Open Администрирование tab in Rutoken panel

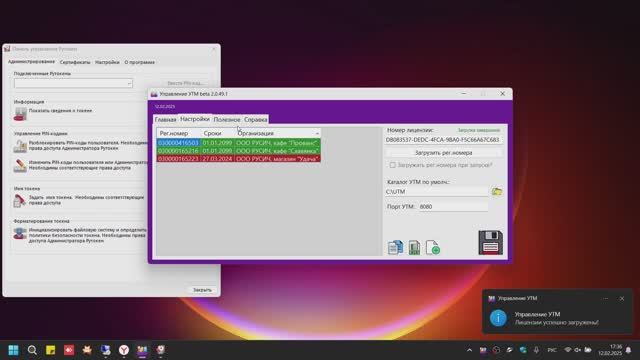point(31,62)
